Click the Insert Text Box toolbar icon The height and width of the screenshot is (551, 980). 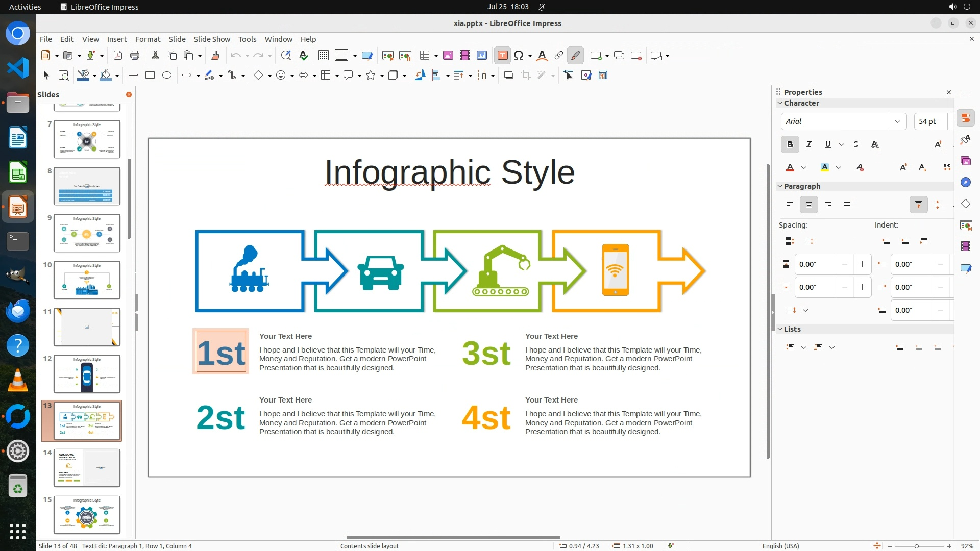[502, 56]
